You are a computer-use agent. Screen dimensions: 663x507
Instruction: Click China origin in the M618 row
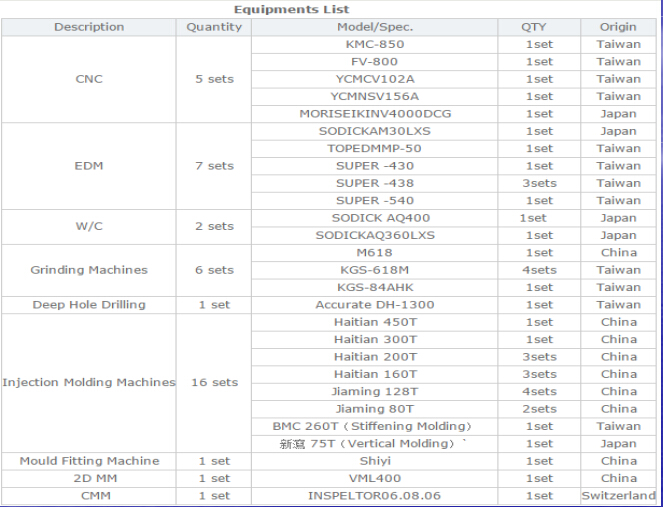tap(618, 252)
